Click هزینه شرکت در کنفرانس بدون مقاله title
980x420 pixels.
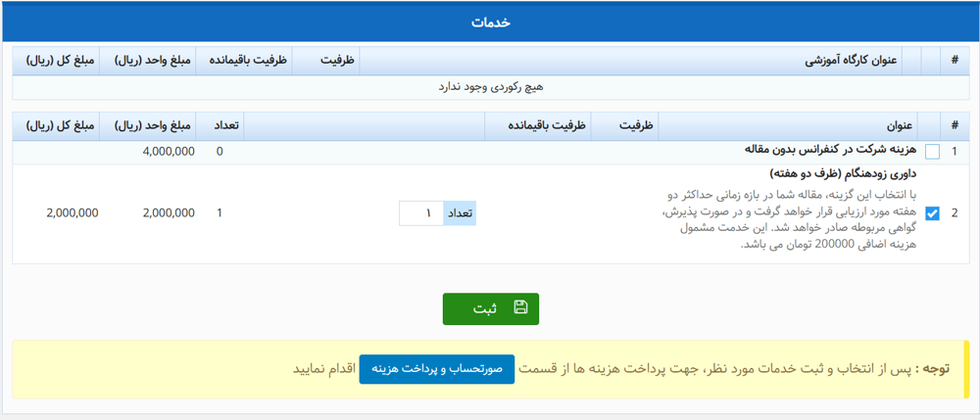(829, 150)
